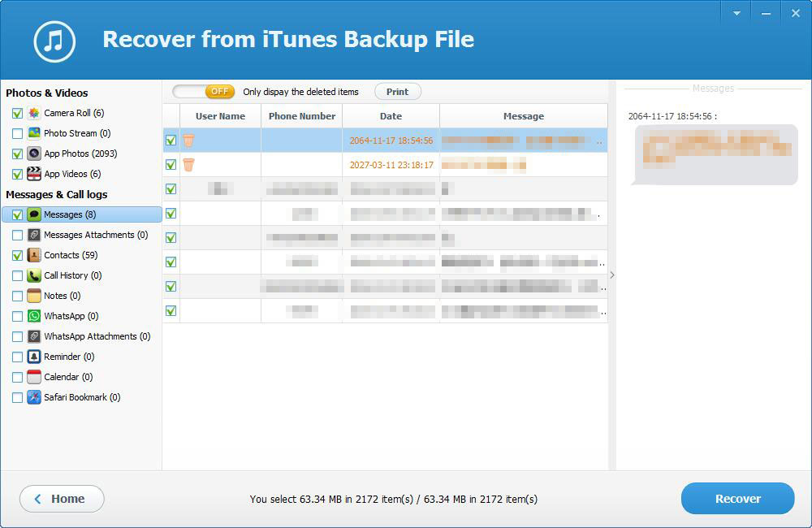Click the App Photos icon
This screenshot has width=812, height=528.
tap(34, 154)
